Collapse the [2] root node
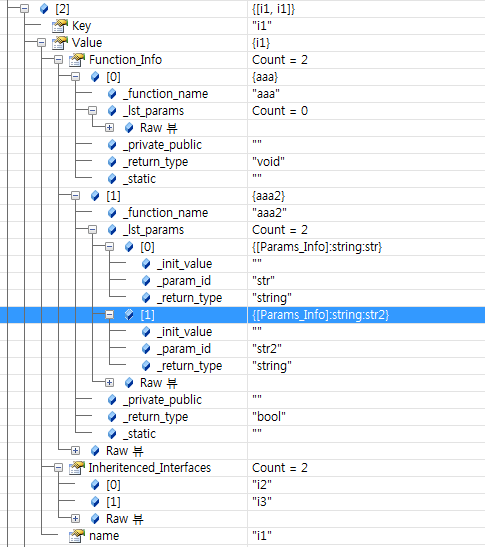This screenshot has width=485, height=547. (x=24, y=8)
